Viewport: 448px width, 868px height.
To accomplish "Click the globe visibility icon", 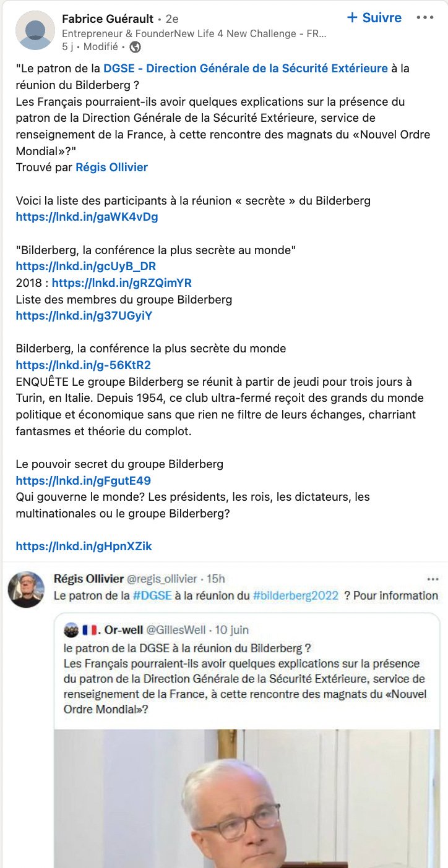I will click(135, 46).
